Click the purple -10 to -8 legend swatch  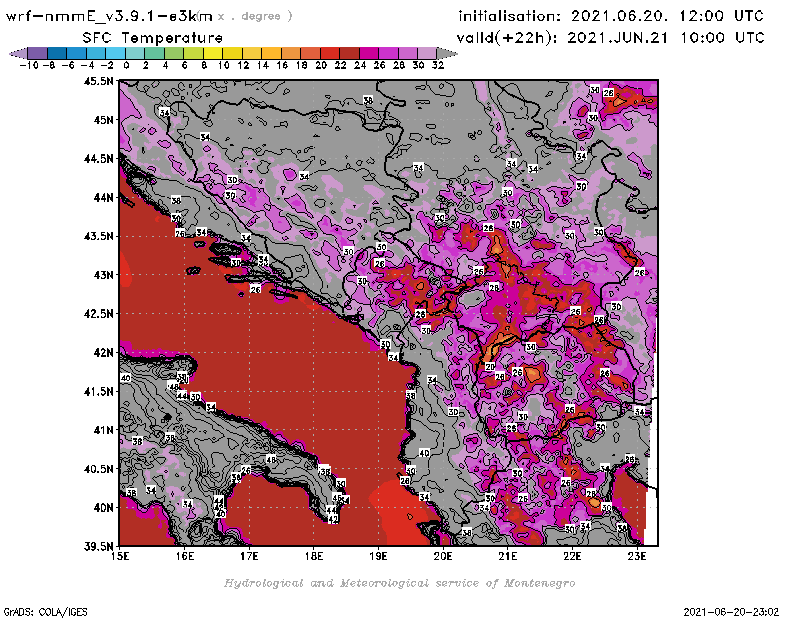click(x=38, y=54)
